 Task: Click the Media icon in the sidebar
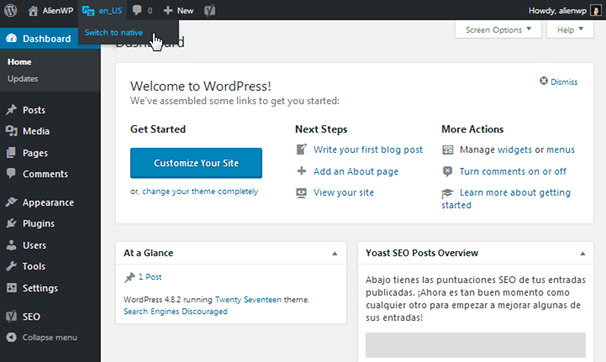tap(11, 131)
